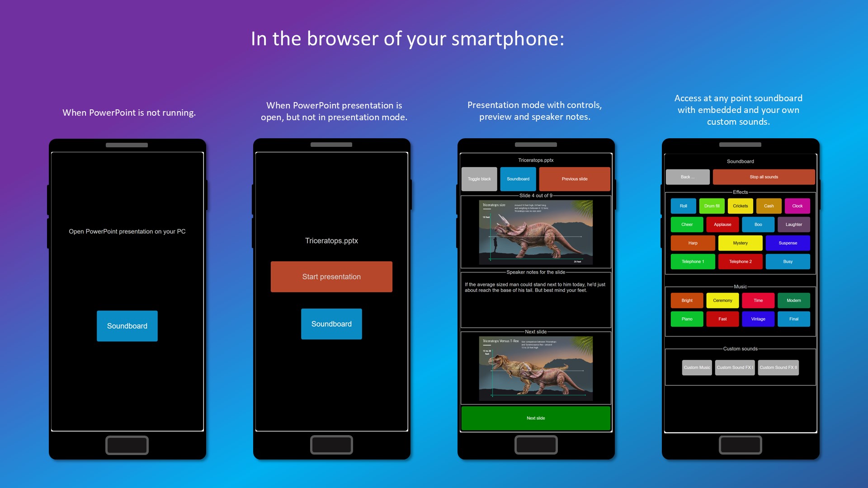The width and height of the screenshot is (868, 488).
Task: Click Next slide button in presentation mode
Action: click(535, 417)
